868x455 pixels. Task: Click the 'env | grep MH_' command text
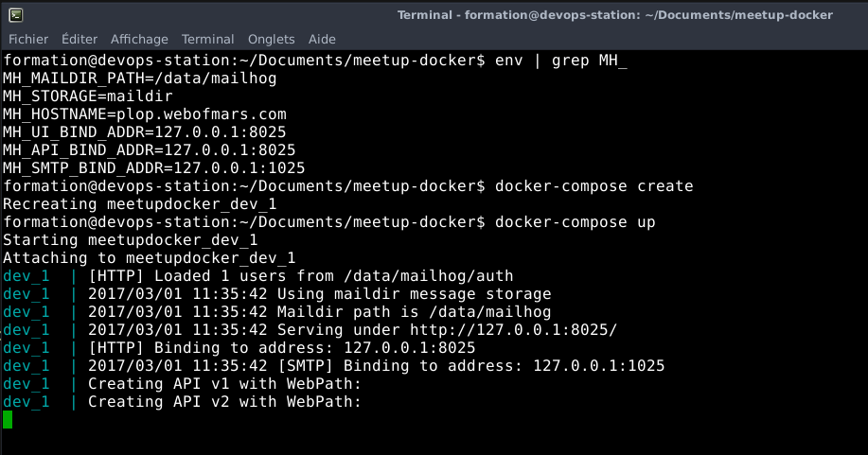(x=560, y=60)
